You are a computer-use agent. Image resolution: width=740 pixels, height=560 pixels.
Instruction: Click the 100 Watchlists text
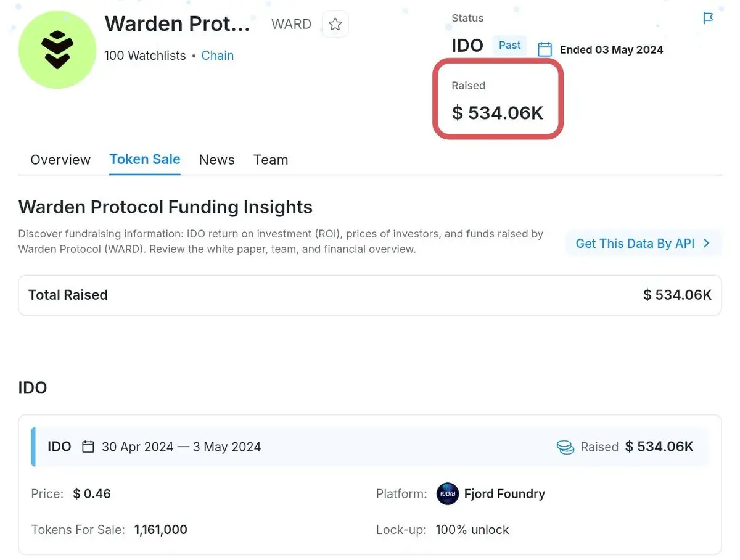pos(145,56)
